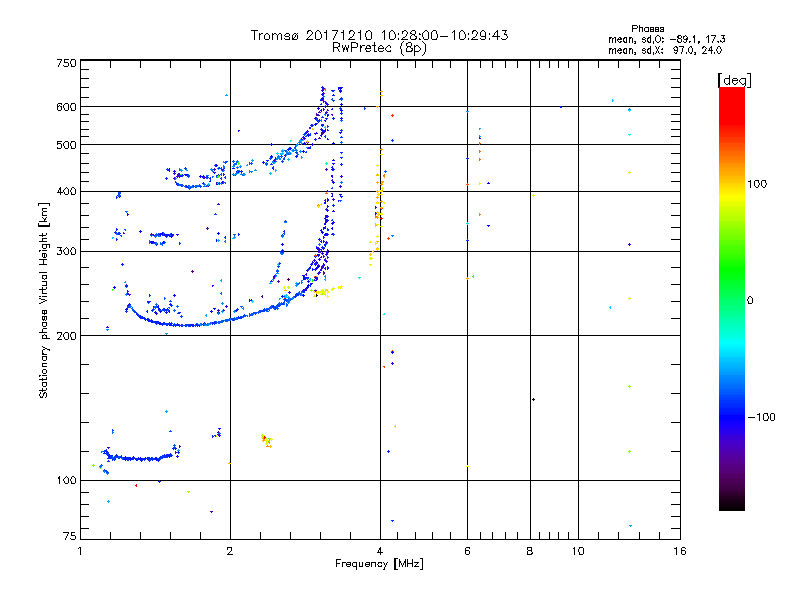800x600 pixels.
Task: Click the '500' height axis tick label
Action: coord(66,145)
